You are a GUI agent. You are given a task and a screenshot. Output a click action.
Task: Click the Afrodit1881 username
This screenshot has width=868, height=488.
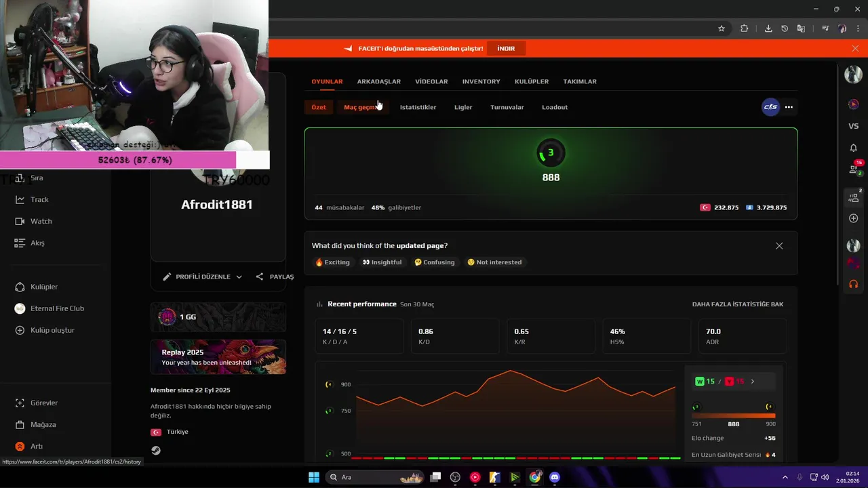217,204
